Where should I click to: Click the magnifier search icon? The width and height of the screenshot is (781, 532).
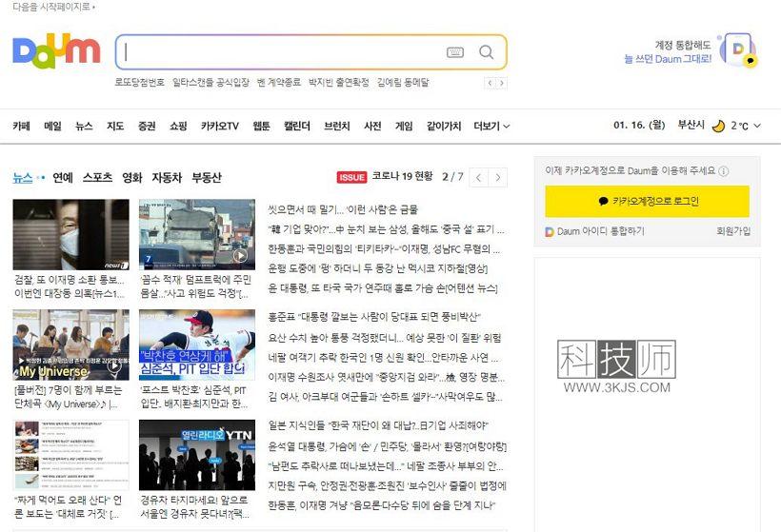[x=486, y=51]
